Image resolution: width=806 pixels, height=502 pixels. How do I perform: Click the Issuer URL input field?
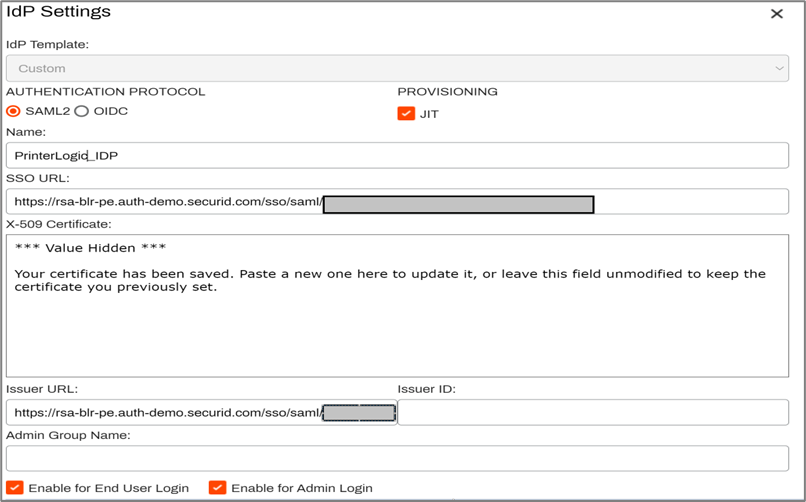[x=165, y=412]
